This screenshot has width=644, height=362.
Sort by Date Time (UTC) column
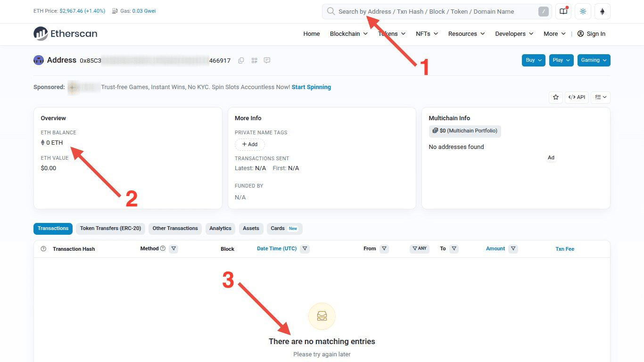pyautogui.click(x=277, y=248)
